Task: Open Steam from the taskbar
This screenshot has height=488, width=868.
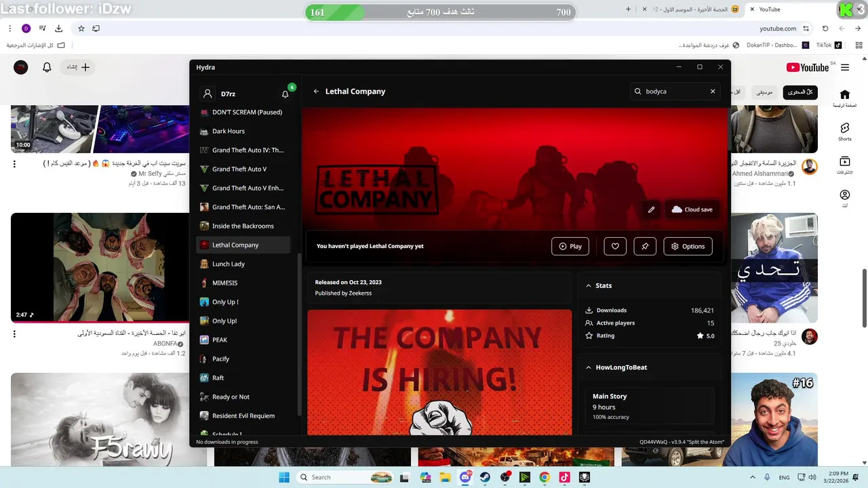Action: pyautogui.click(x=486, y=477)
